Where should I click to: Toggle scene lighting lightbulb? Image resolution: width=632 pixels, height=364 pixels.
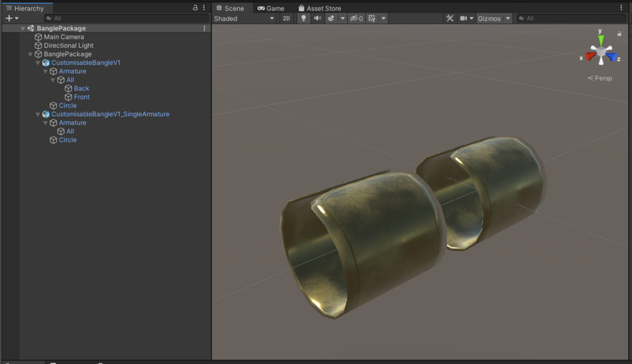304,18
